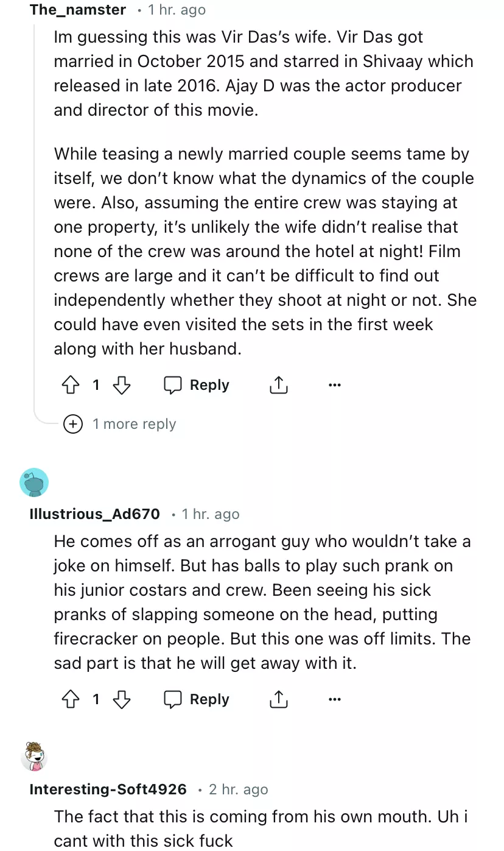
Task: Share Illustrious_Ad670's comment
Action: click(x=278, y=699)
